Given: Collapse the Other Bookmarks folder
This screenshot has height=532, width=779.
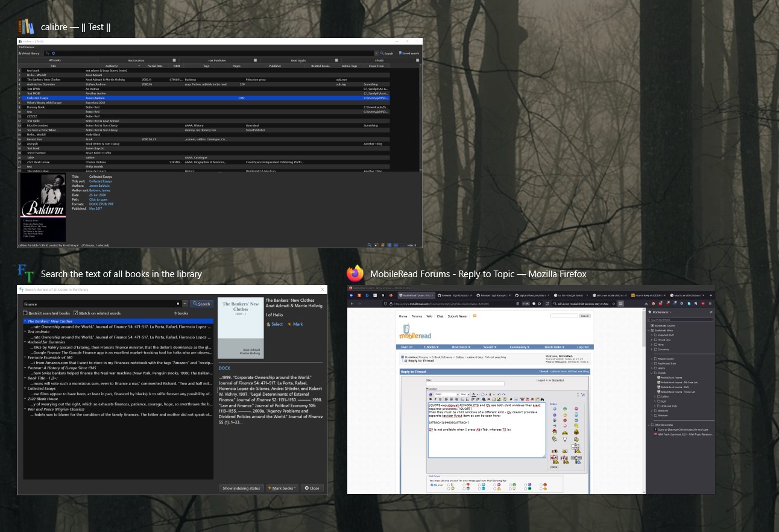Looking at the screenshot, I should [x=649, y=425].
